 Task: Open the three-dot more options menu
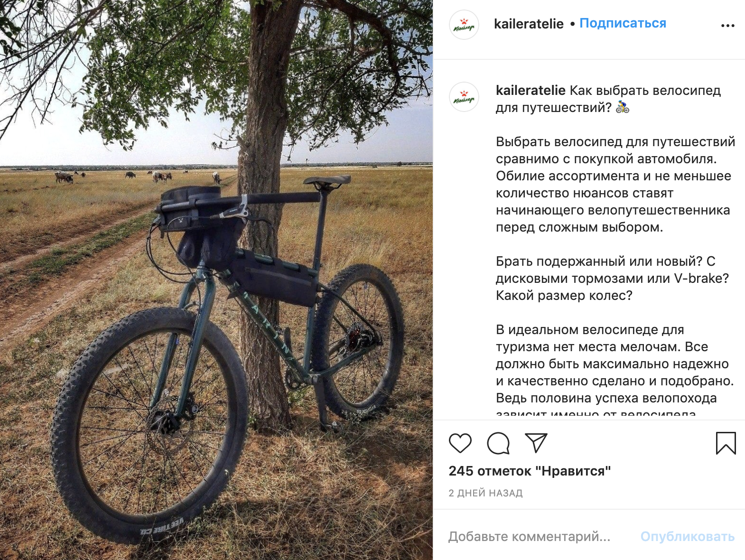point(727,26)
